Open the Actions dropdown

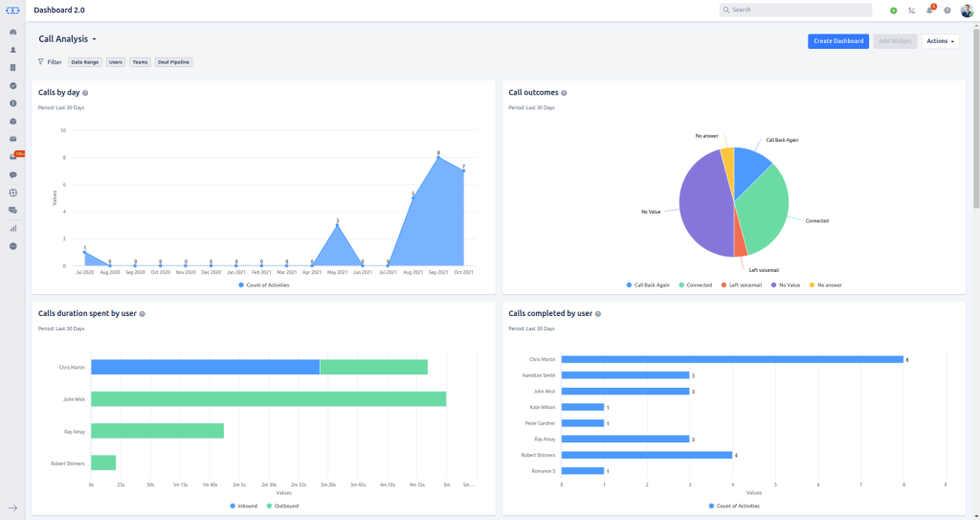940,41
